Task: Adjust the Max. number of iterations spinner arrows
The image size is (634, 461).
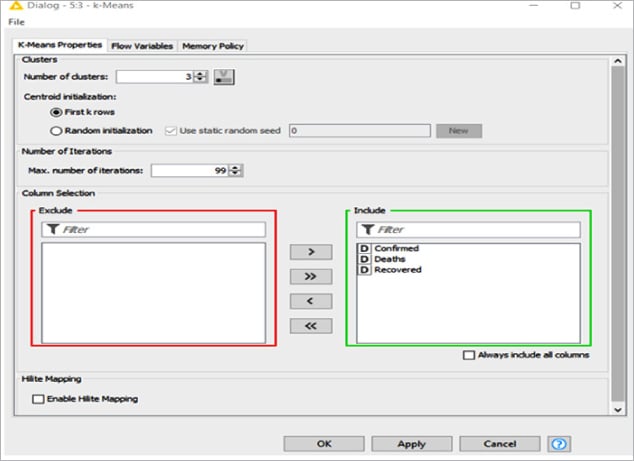Action: tap(235, 170)
